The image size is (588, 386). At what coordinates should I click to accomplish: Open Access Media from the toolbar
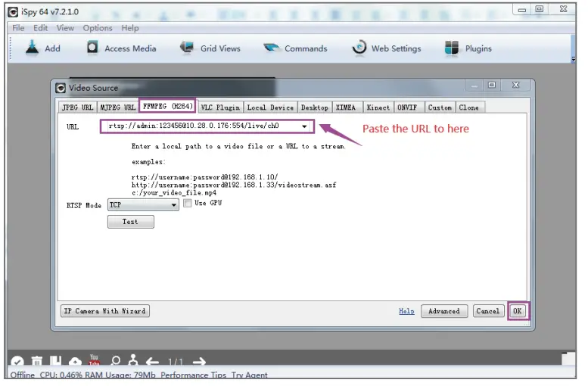tap(122, 48)
